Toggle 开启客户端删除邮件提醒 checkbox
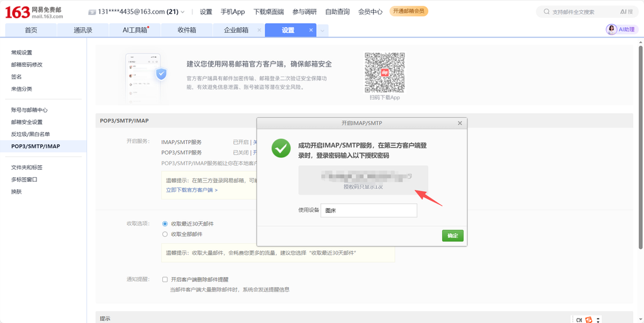Image resolution: width=644 pixels, height=323 pixels. (165, 280)
